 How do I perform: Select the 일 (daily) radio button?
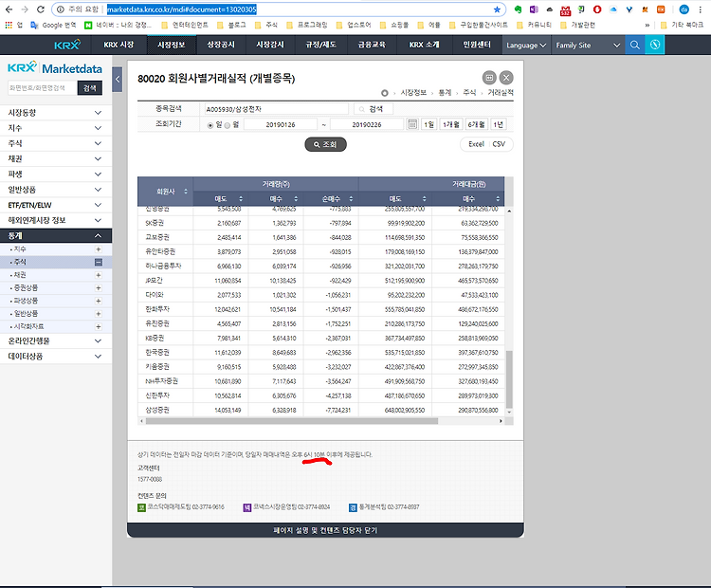point(210,125)
